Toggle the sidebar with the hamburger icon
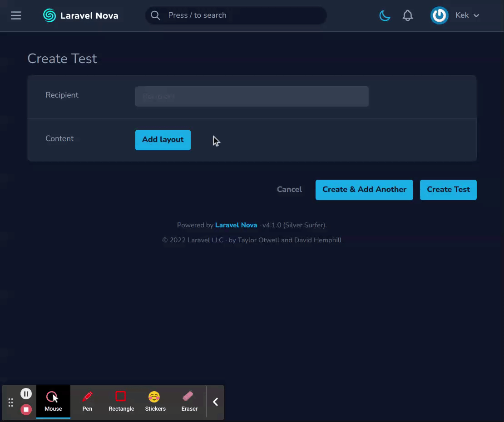The height and width of the screenshot is (422, 504). tap(16, 15)
